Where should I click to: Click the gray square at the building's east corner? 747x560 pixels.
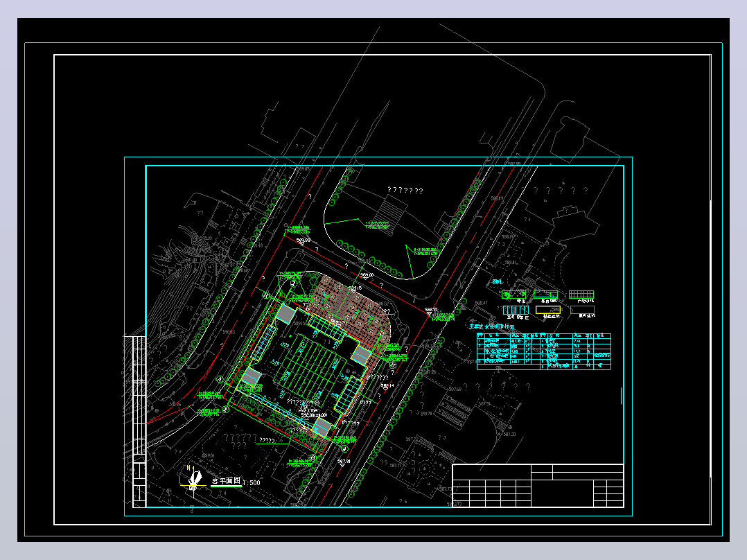pyautogui.click(x=362, y=356)
